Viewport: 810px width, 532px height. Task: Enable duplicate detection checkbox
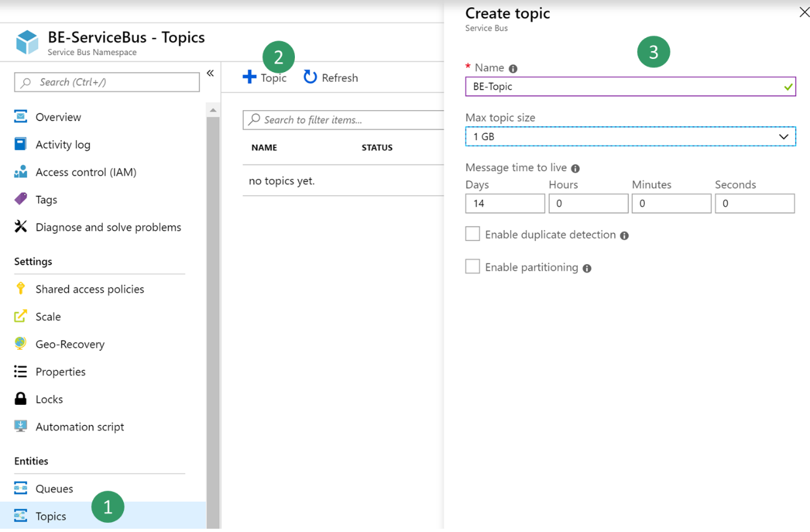coord(473,234)
